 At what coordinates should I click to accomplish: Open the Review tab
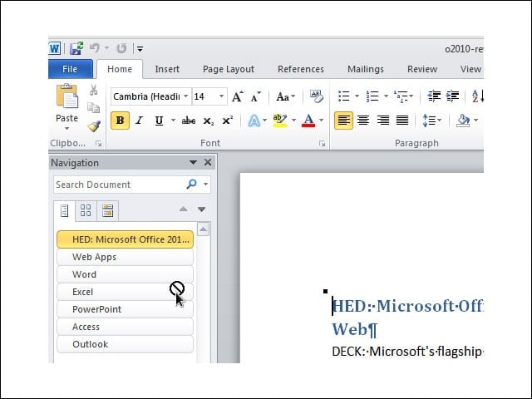pyautogui.click(x=422, y=69)
